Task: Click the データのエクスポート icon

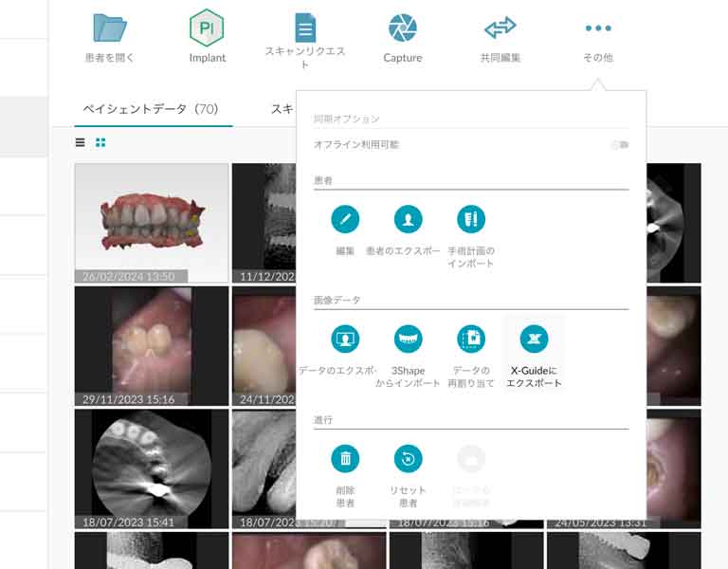Action: point(345,339)
